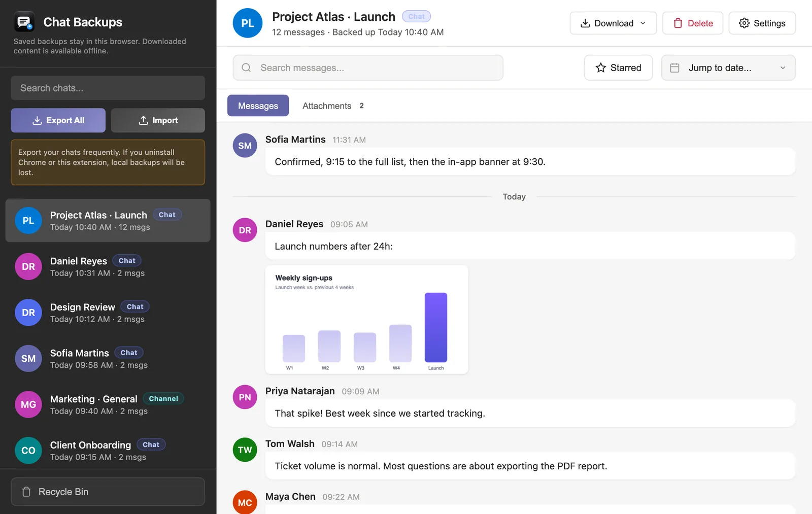Click the Today date separator label
812x514 pixels.
(x=514, y=197)
